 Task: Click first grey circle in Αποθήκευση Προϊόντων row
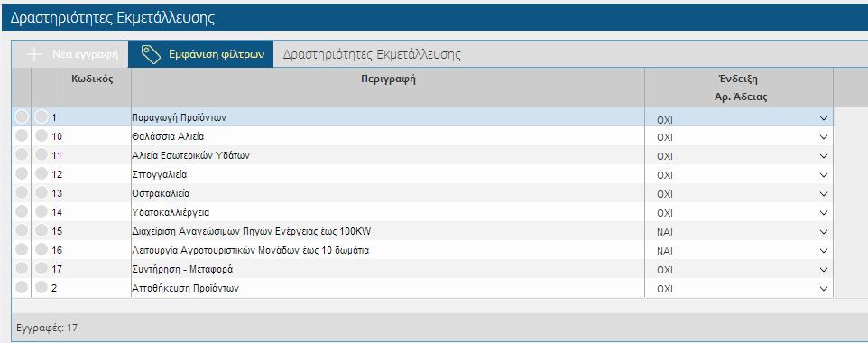pyautogui.click(x=22, y=287)
